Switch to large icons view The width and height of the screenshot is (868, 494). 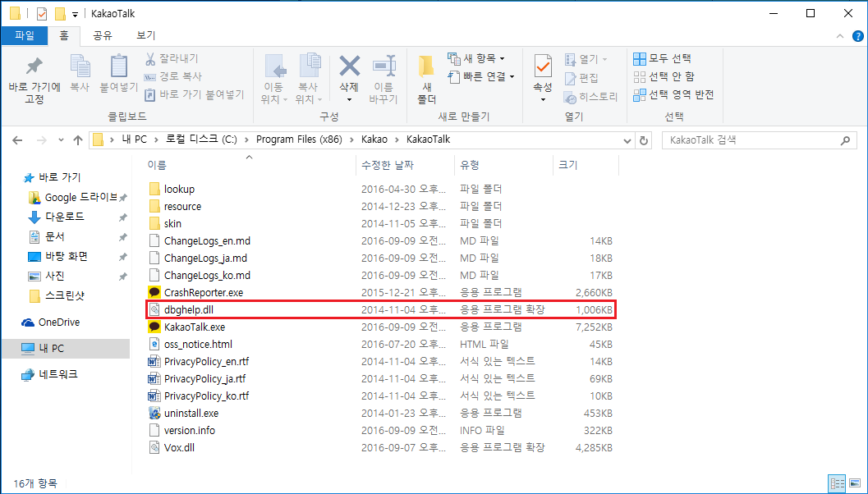pyautogui.click(x=855, y=483)
